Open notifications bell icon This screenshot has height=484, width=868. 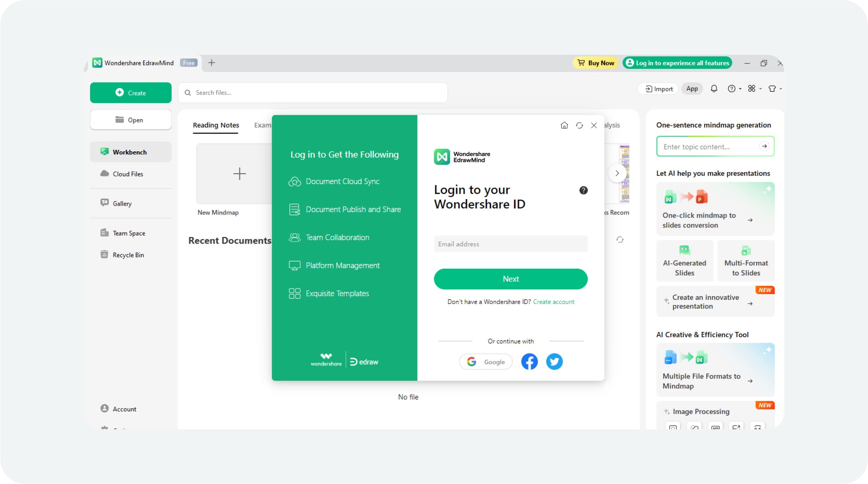point(714,89)
